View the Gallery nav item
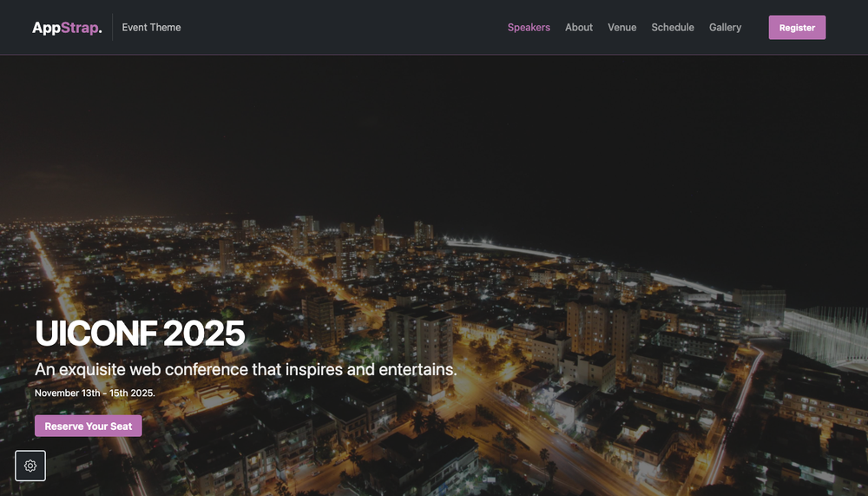Image resolution: width=868 pixels, height=496 pixels. coord(725,27)
